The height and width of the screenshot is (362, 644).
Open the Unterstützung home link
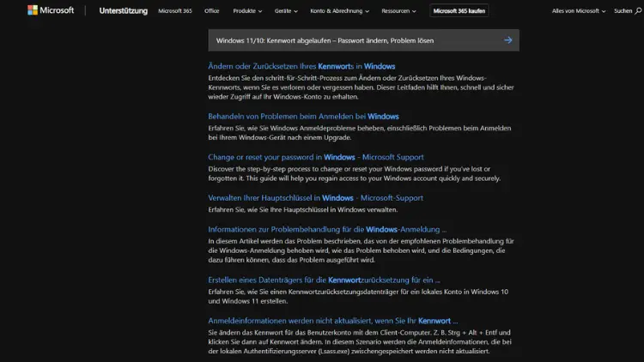(123, 11)
